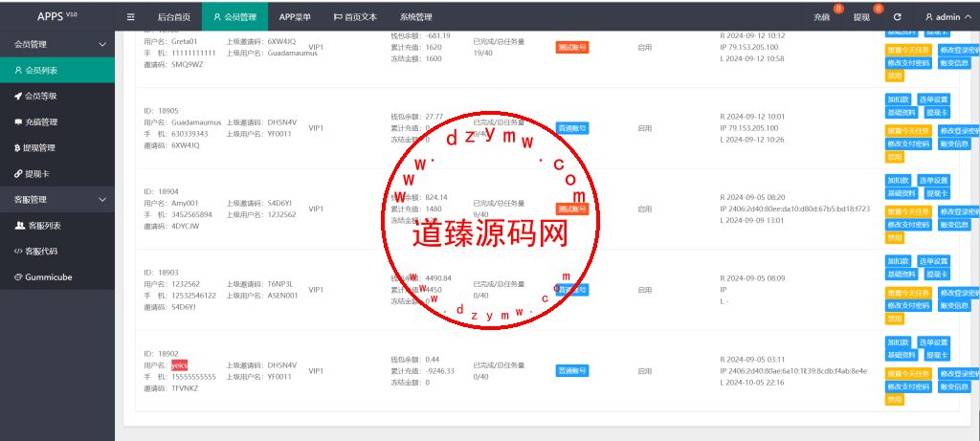Screen dimensions: 980x441
Task: Open 基础资料 for user yeics
Action: click(902, 356)
